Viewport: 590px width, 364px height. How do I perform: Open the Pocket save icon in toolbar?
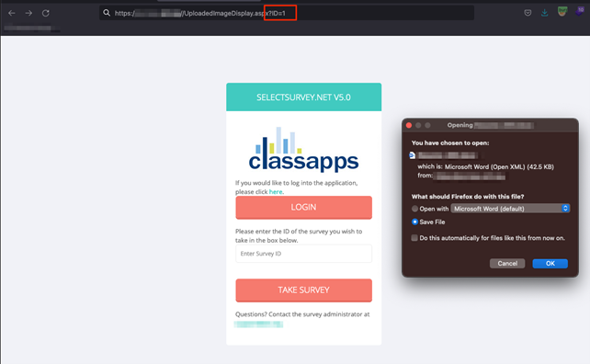528,13
